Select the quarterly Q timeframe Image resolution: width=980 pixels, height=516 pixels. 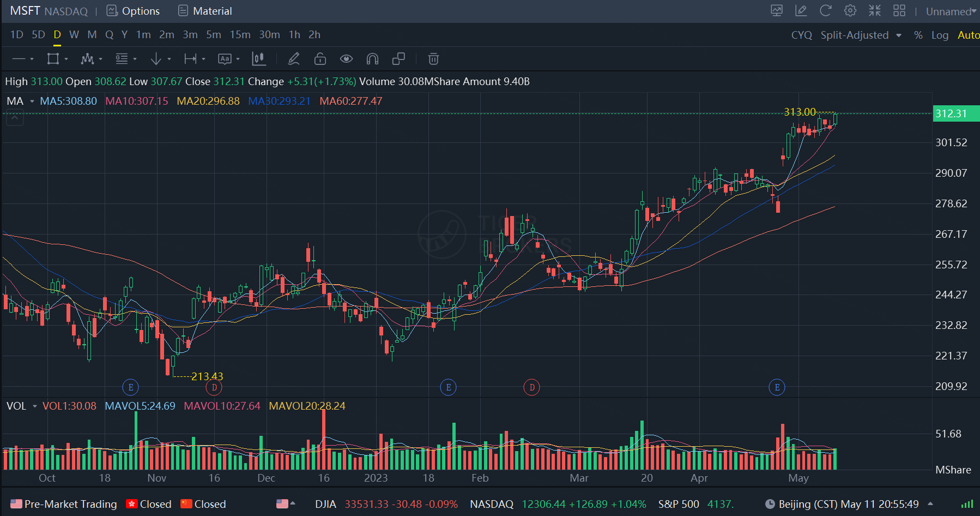(x=109, y=35)
